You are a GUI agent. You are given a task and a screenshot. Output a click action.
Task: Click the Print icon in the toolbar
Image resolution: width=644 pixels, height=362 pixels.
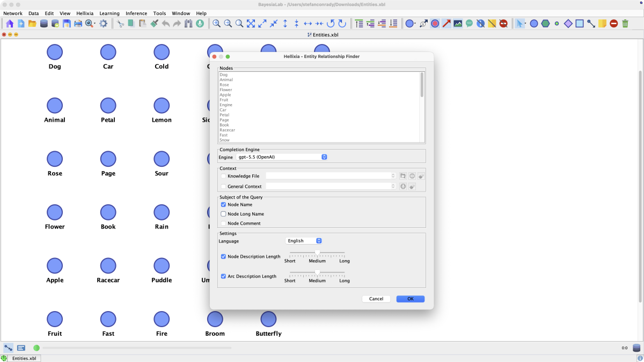tap(78, 24)
